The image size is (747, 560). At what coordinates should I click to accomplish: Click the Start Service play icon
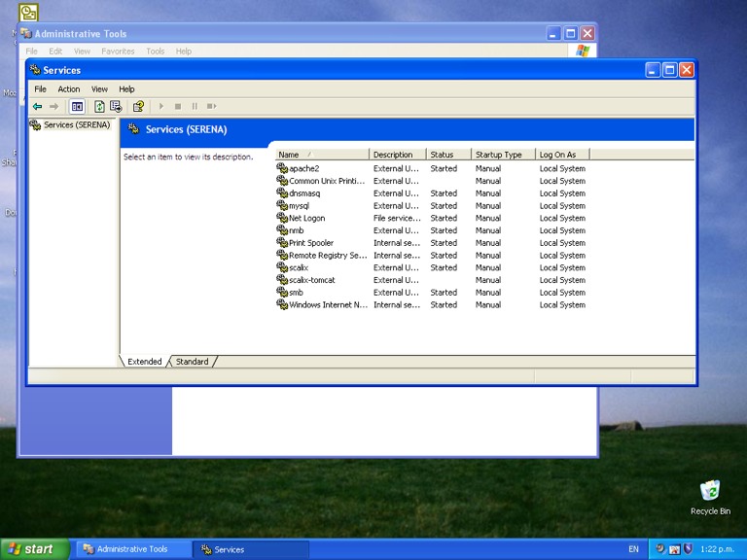pyautogui.click(x=161, y=106)
